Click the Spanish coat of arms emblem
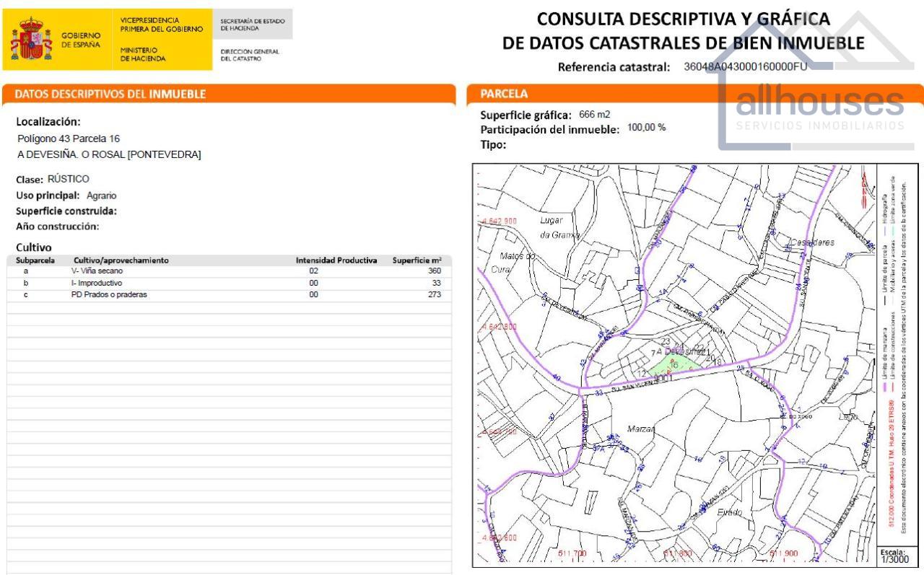 coord(31,40)
